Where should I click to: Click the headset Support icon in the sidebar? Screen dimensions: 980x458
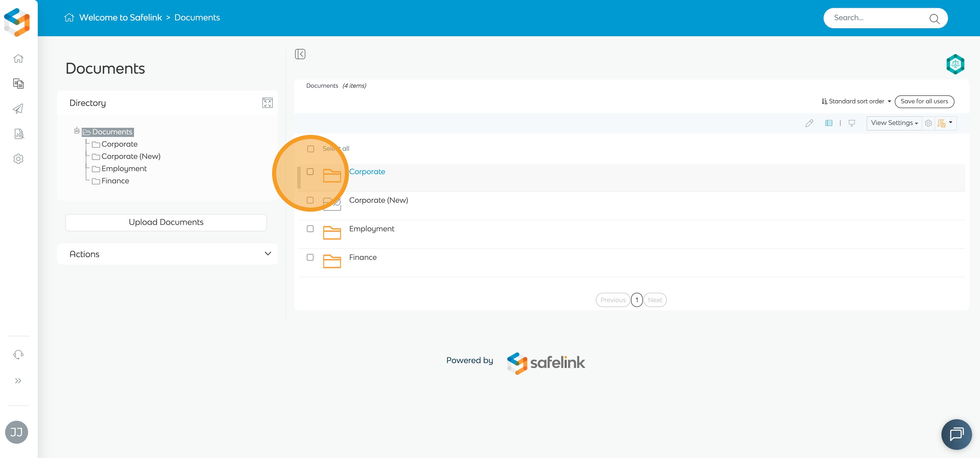18,355
